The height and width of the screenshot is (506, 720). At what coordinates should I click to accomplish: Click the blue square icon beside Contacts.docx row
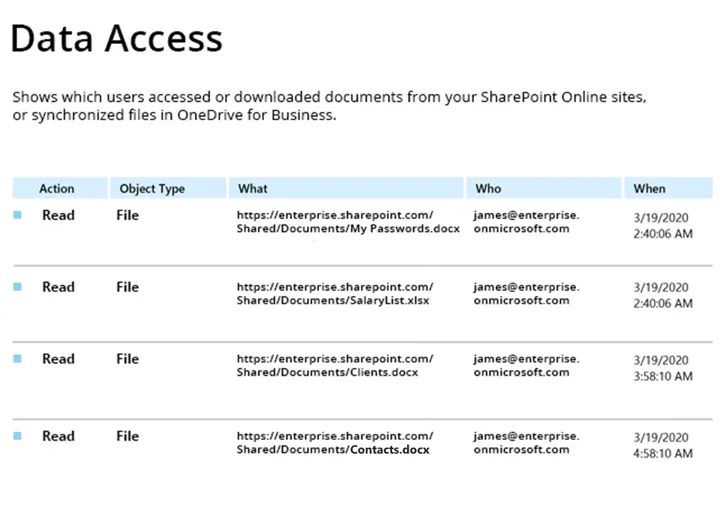tap(17, 436)
